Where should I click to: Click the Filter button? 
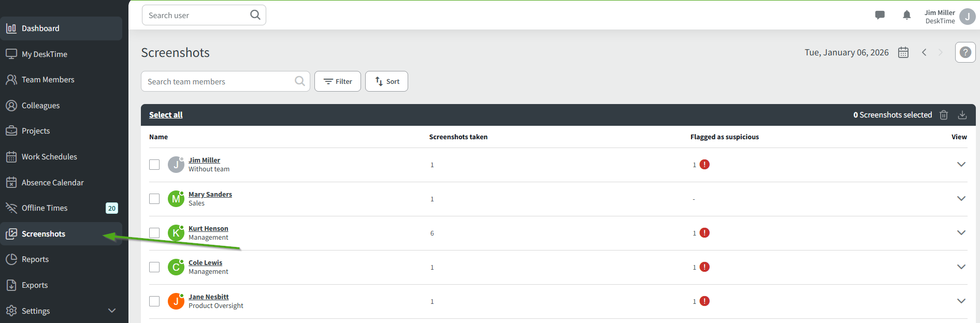coord(338,81)
